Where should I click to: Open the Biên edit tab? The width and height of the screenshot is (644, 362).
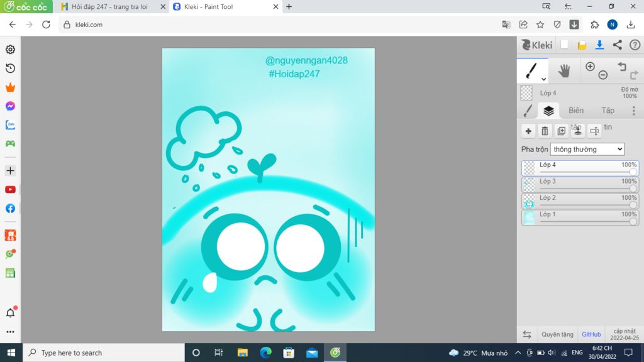pyautogui.click(x=576, y=111)
